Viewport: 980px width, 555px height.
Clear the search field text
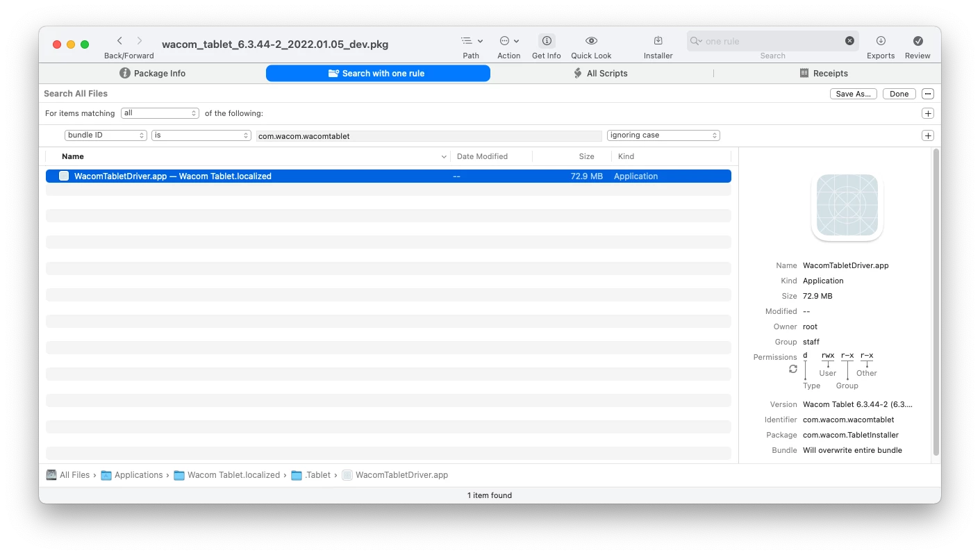tap(849, 41)
